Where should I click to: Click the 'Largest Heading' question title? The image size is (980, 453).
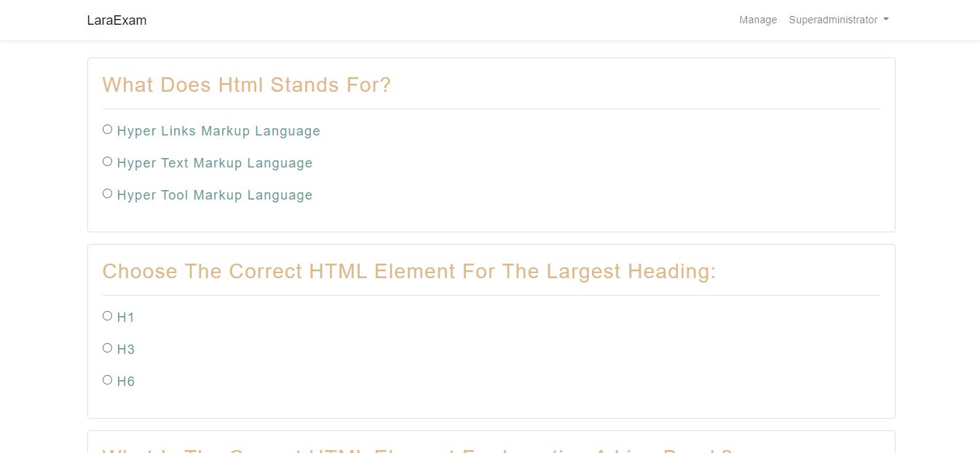(x=408, y=272)
